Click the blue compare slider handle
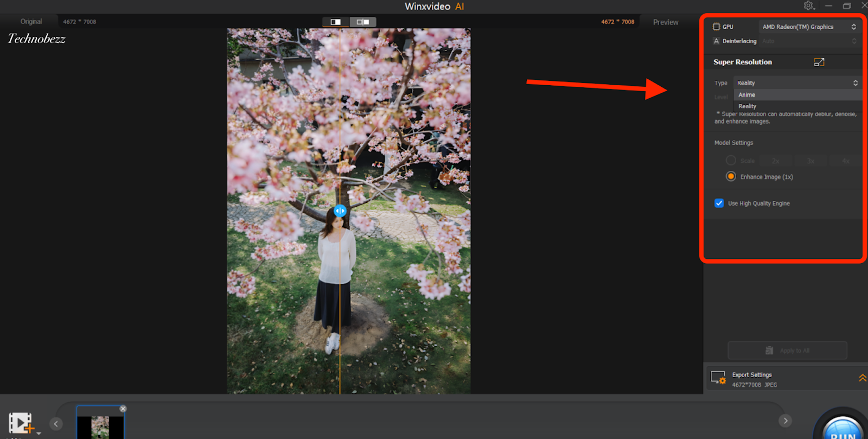 (340, 211)
